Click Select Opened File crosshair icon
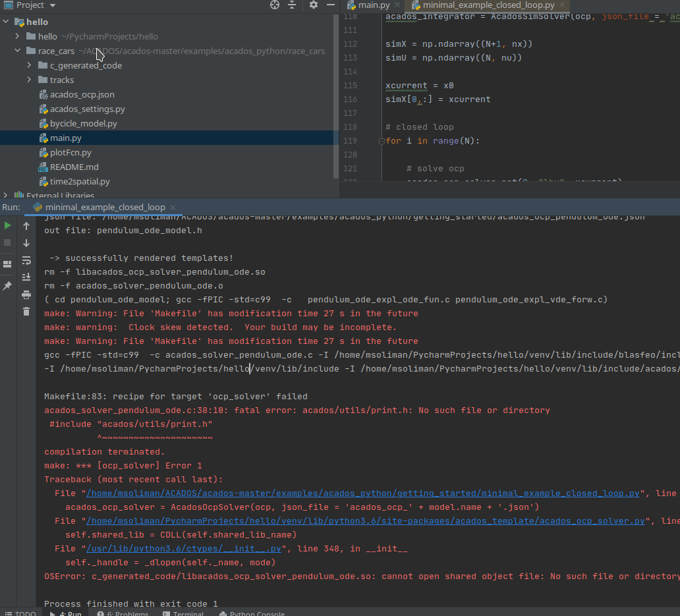 tap(275, 5)
